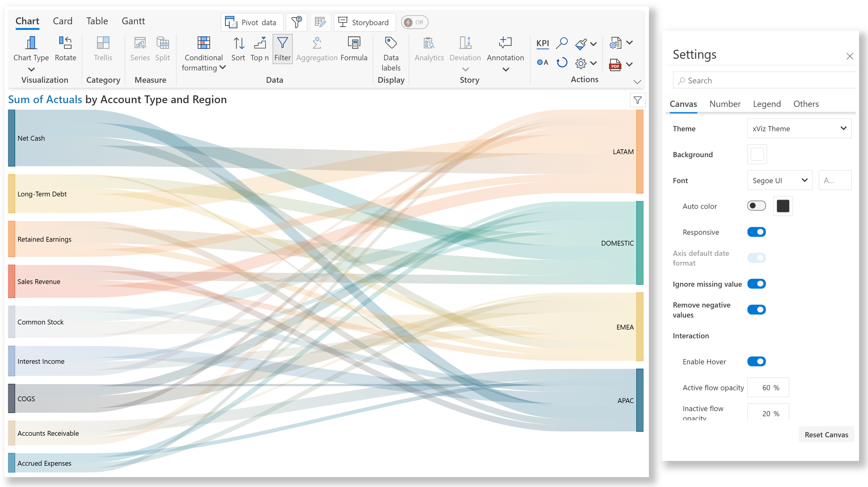This screenshot has height=487, width=868.
Task: Open the Chart Type selector icon
Action: pyautogui.click(x=31, y=43)
